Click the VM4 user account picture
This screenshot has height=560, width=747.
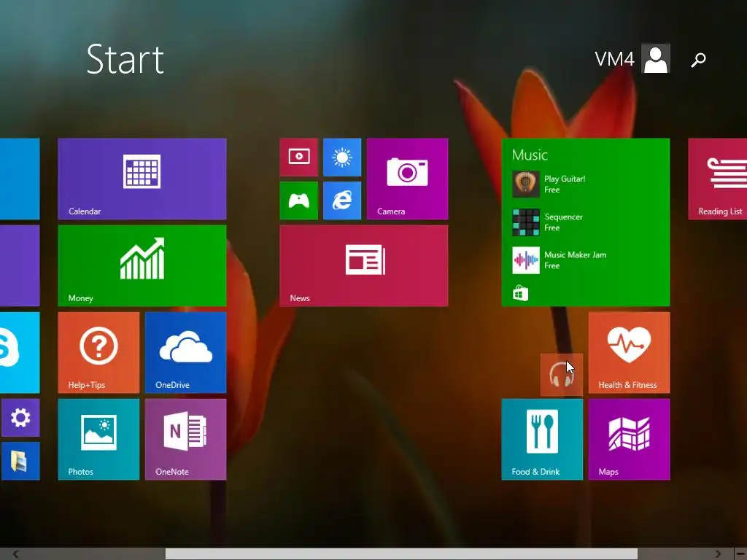click(656, 58)
